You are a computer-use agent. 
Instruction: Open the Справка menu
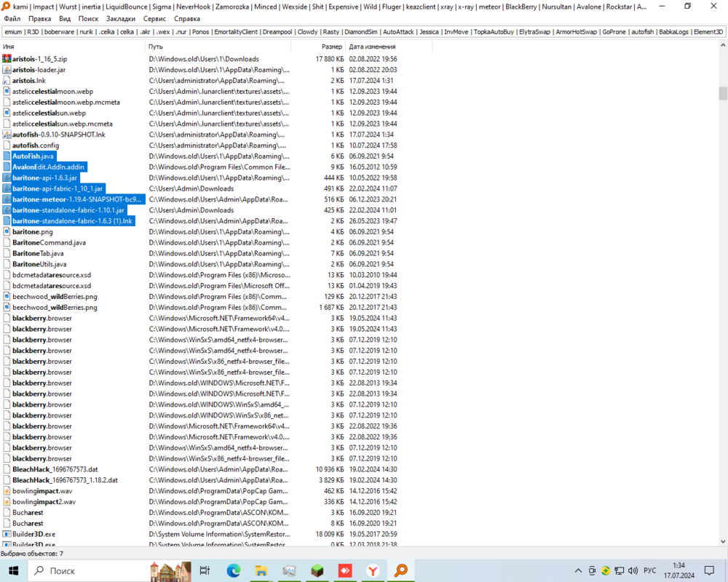pyautogui.click(x=186, y=19)
